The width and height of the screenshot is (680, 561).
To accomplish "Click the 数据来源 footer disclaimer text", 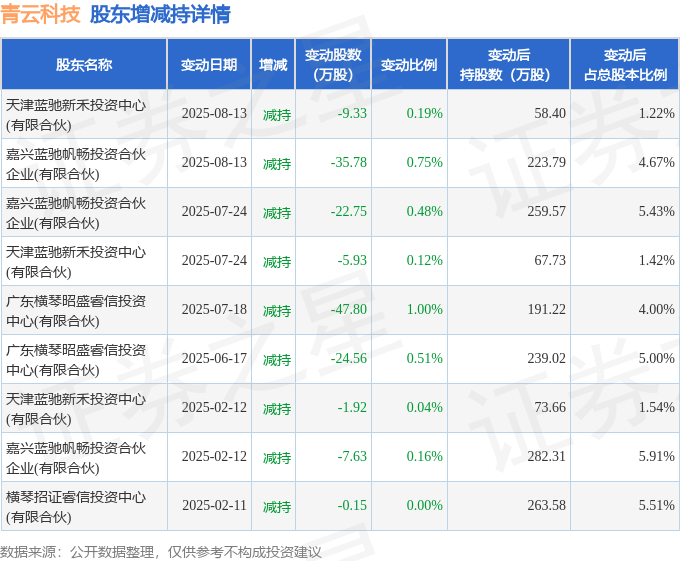I will pyautogui.click(x=160, y=552).
